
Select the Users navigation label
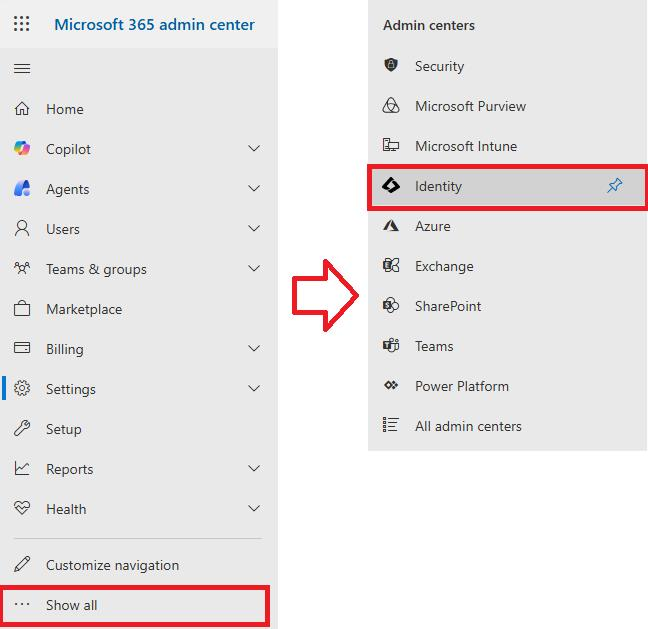[63, 229]
